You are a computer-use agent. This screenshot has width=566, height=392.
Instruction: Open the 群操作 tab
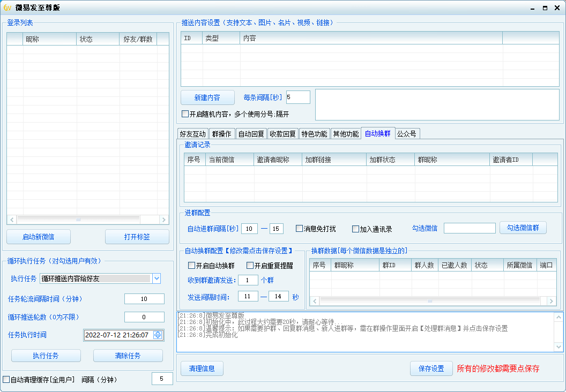tap(222, 134)
